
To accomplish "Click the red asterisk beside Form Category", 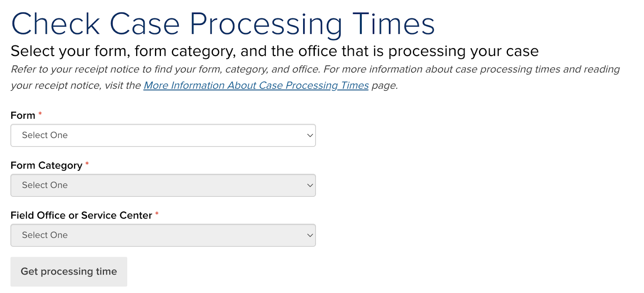I will point(87,164).
